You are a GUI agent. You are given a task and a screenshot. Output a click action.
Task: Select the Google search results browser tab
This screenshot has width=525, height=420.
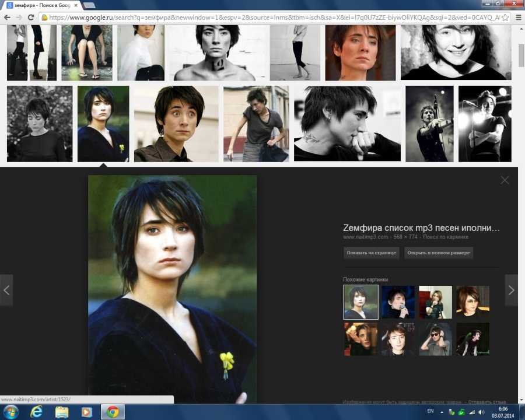pos(40,5)
